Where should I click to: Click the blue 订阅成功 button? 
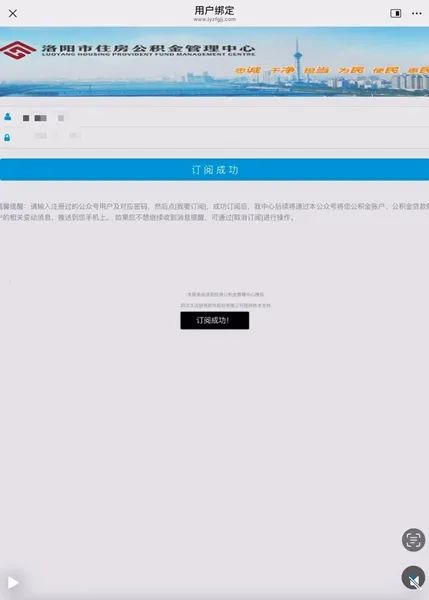[x=214, y=170]
